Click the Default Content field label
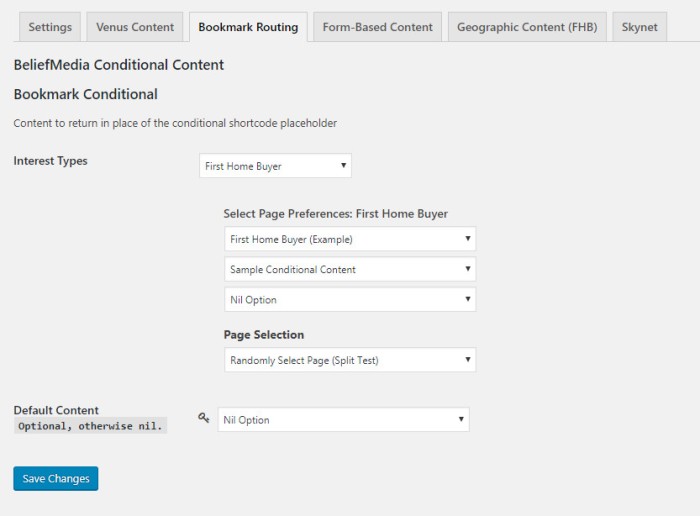This screenshot has height=516, width=700. click(56, 410)
